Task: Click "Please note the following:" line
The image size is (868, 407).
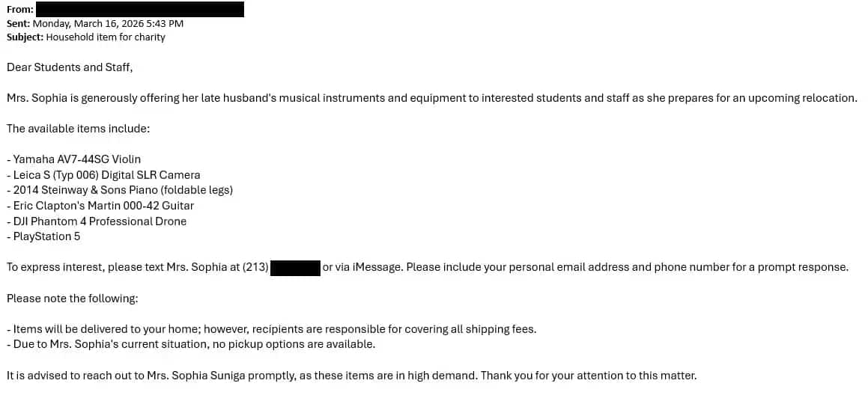Action: (73, 299)
